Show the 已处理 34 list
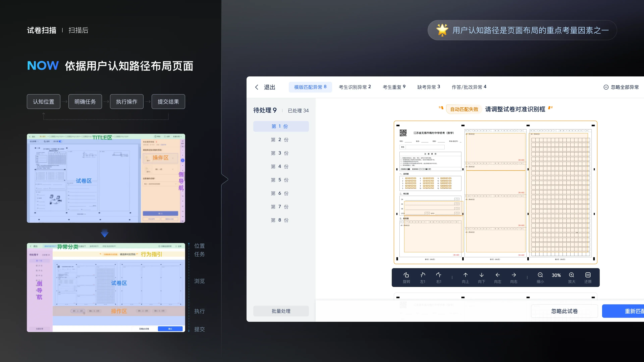The image size is (644, 362). [298, 111]
